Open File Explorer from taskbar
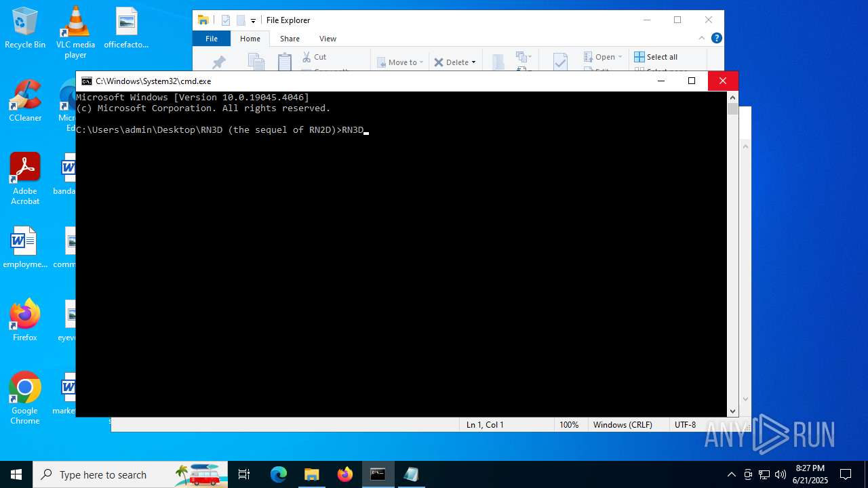Screen dimensions: 868x488 pos(312,474)
